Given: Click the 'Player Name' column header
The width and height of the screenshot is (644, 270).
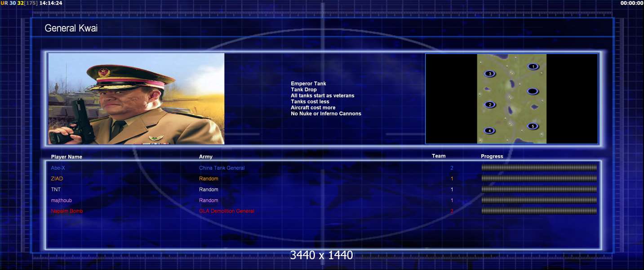Looking at the screenshot, I should (x=67, y=157).
